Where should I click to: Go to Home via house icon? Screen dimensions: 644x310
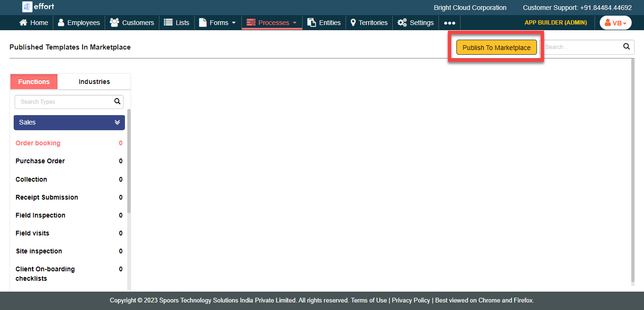coord(24,23)
